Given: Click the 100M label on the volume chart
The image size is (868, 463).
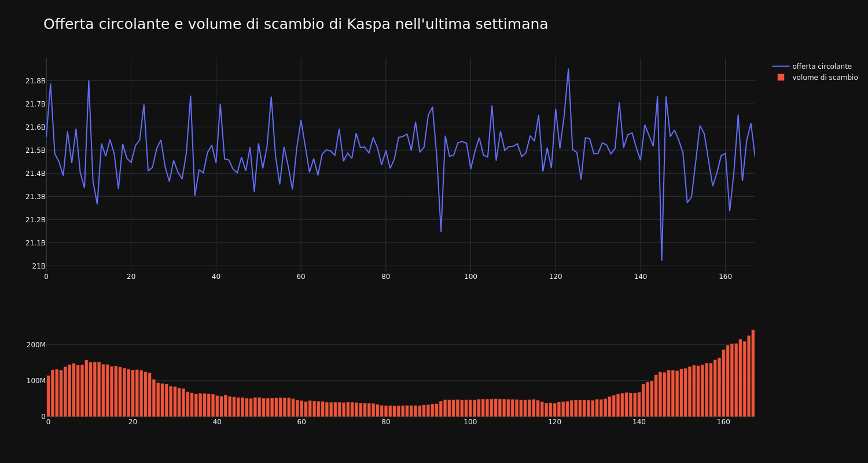Looking at the screenshot, I should point(35,381).
